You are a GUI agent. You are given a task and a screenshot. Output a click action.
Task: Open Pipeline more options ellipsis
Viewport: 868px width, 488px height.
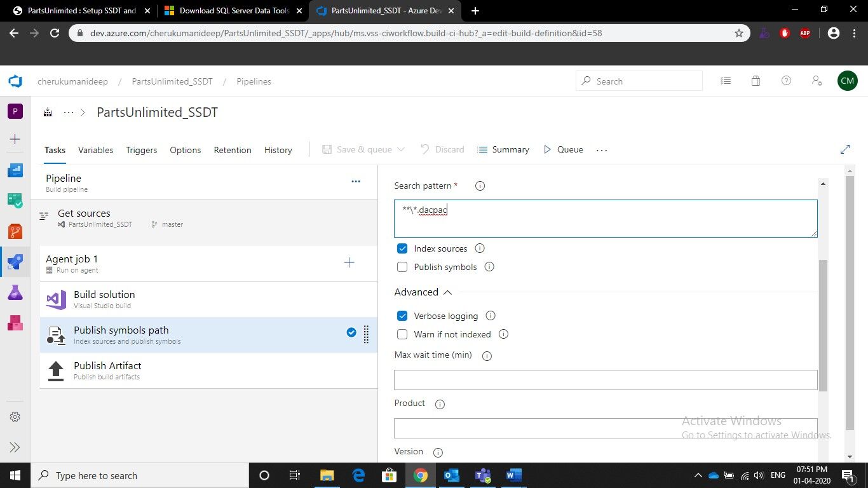356,181
